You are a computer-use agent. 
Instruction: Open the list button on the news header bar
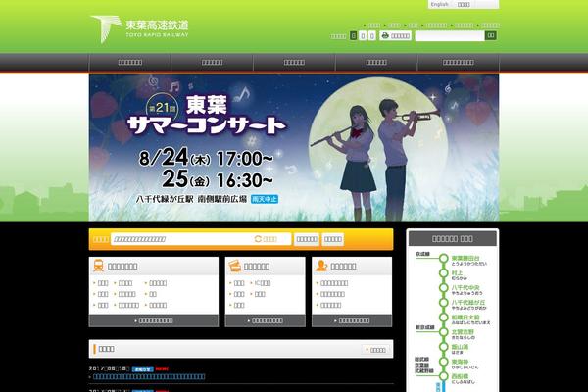[x=376, y=350]
